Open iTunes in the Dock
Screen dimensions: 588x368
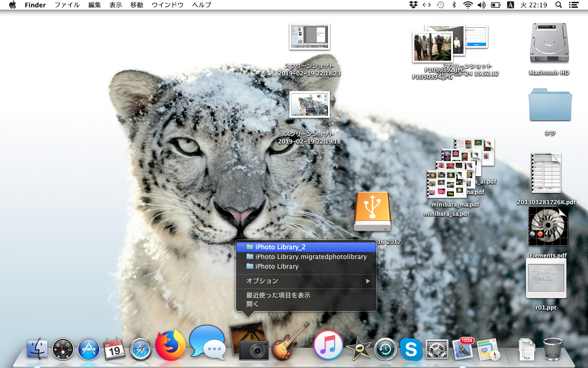point(328,345)
